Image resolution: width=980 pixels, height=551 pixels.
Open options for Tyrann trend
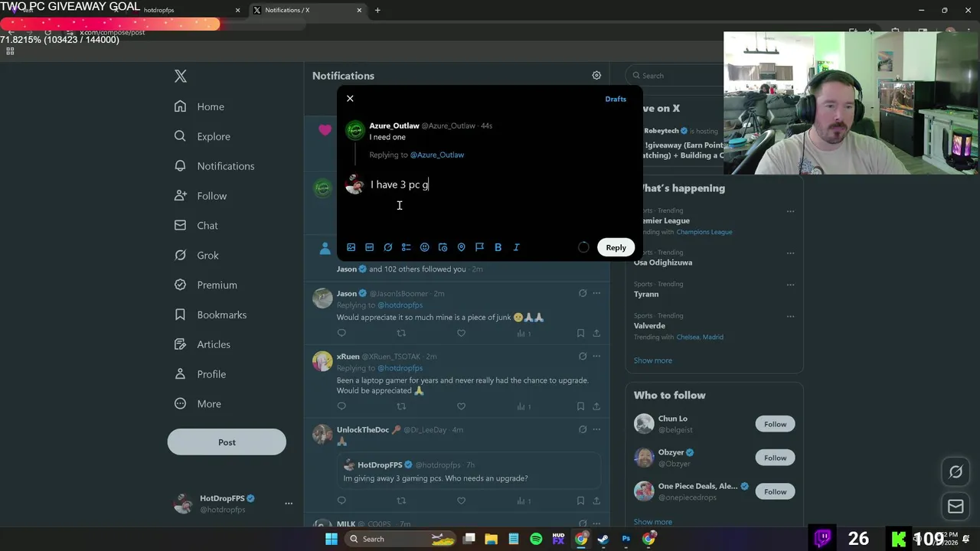(x=790, y=284)
